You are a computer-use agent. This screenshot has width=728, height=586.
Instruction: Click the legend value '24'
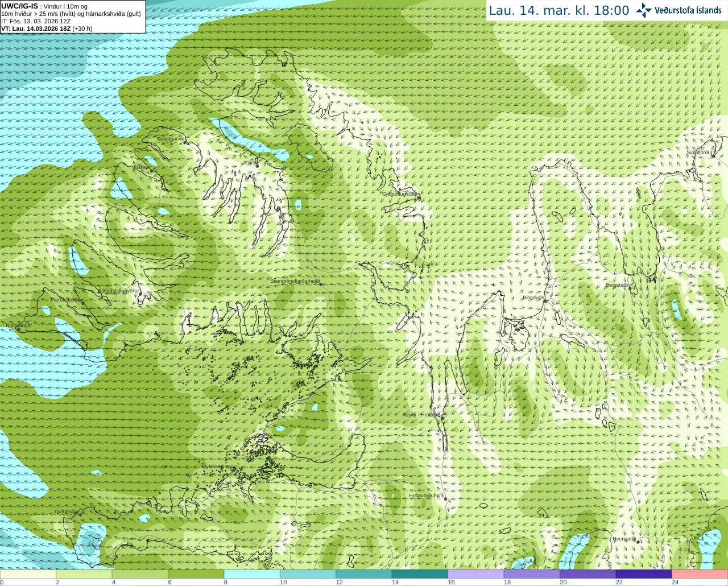point(675,582)
